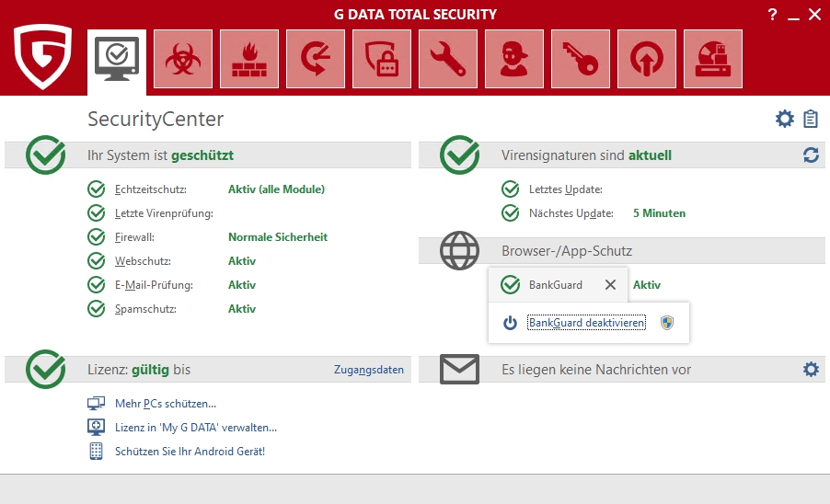830x504 pixels.
Task: Open message settings gear in Nachrichten bar
Action: (811, 369)
